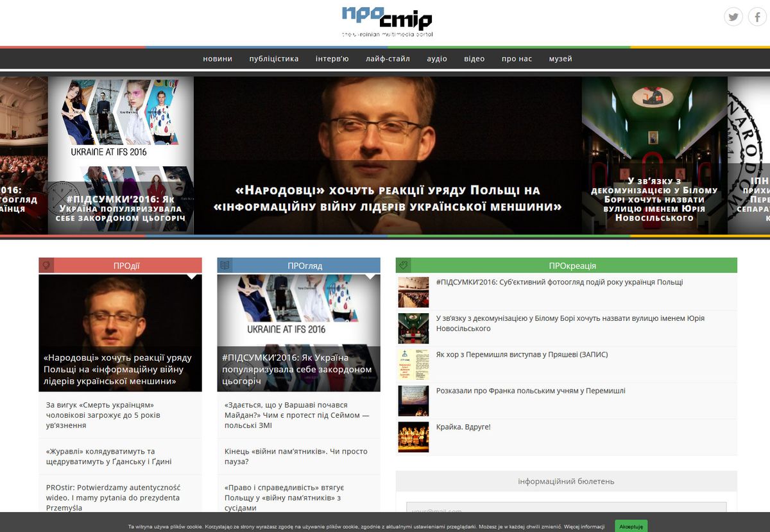The width and height of the screenshot is (770, 532).
Task: Open the Розказали про Франка article
Action: coord(531,391)
